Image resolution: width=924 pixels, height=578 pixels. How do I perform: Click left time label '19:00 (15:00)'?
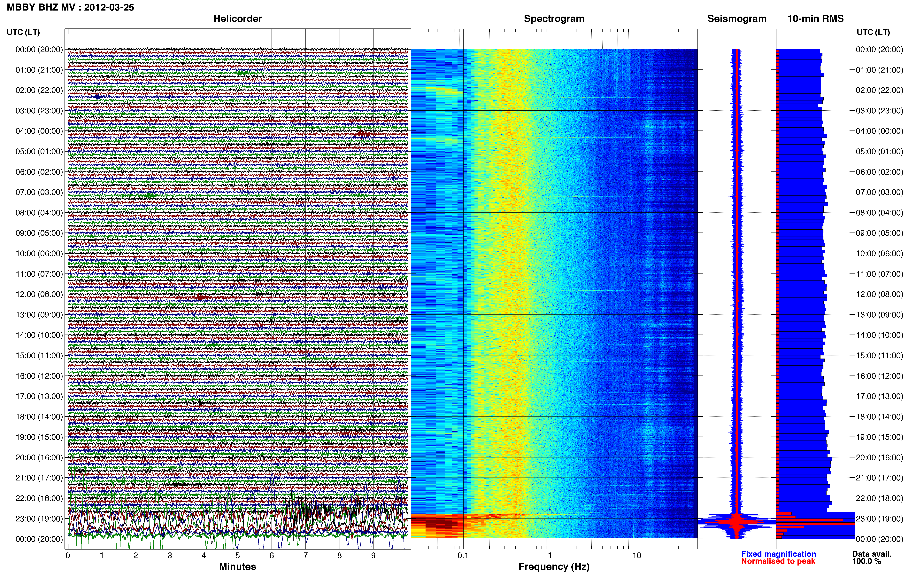[39, 437]
